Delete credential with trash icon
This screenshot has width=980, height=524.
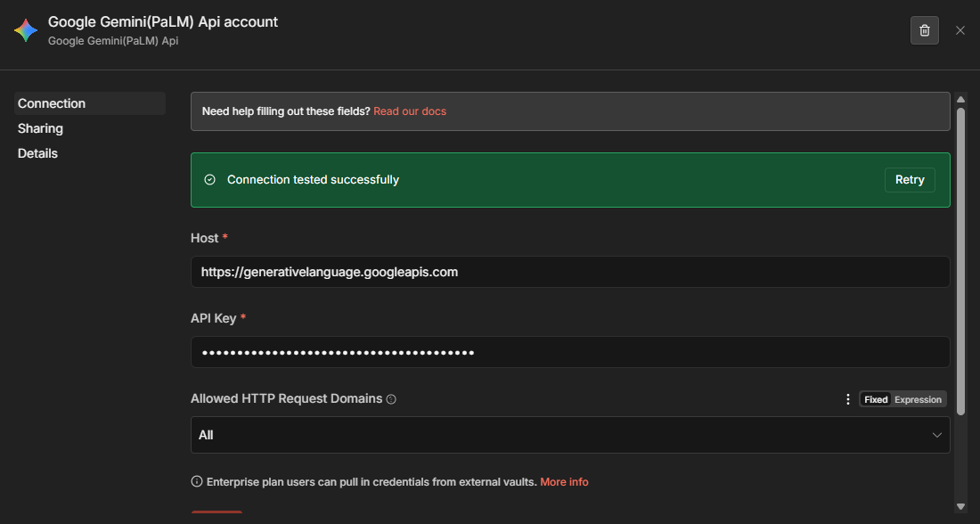925,30
